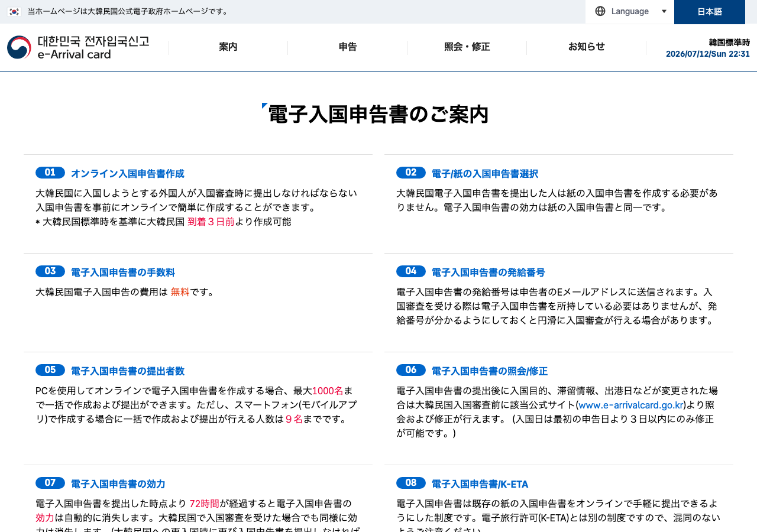The height and width of the screenshot is (532, 757).
Task: Click the red text 無料
Action: (x=180, y=292)
